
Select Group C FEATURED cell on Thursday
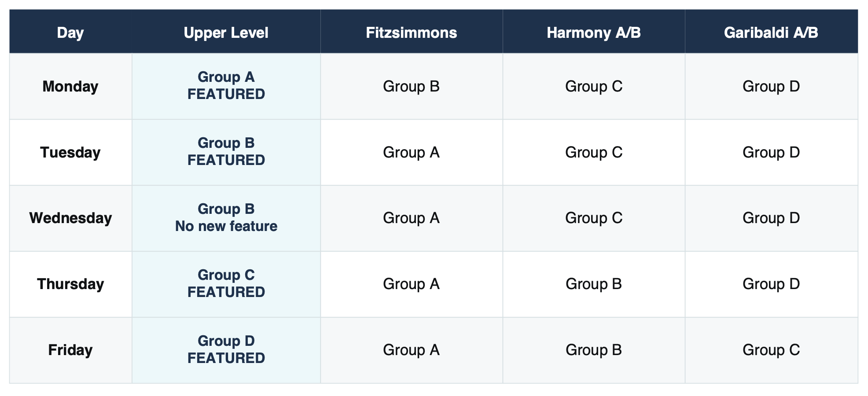[226, 284]
